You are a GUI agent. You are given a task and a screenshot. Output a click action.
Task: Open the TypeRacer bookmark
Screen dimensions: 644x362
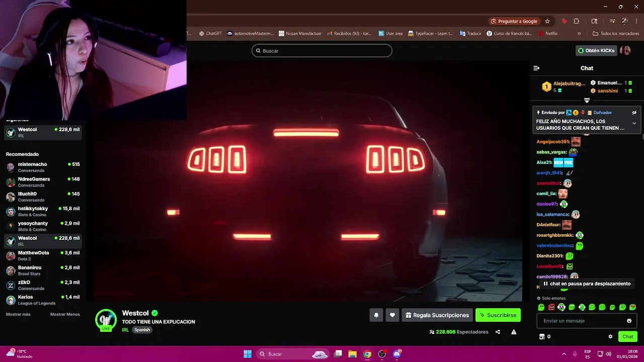click(430, 34)
